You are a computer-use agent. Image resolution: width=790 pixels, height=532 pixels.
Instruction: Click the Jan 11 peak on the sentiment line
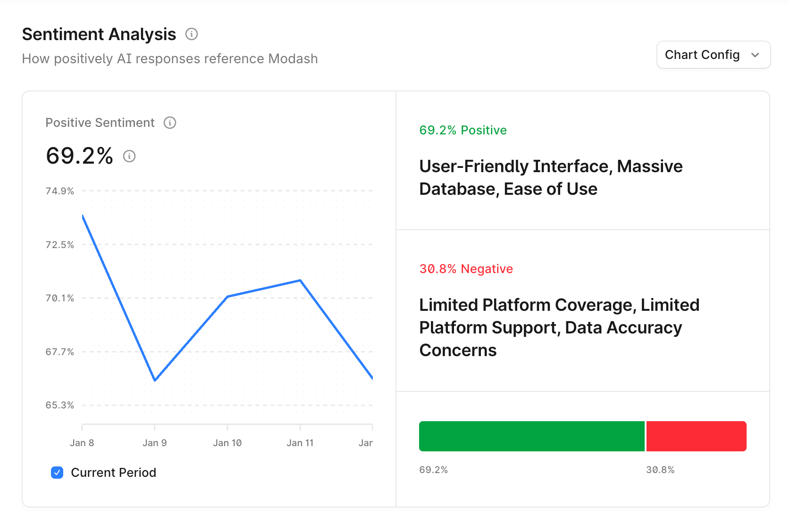click(300, 280)
